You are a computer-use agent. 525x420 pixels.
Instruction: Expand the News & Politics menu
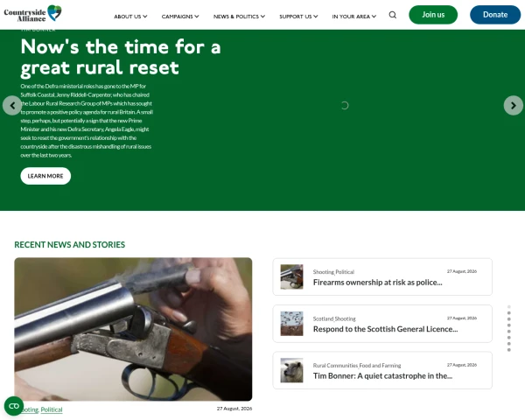(239, 17)
